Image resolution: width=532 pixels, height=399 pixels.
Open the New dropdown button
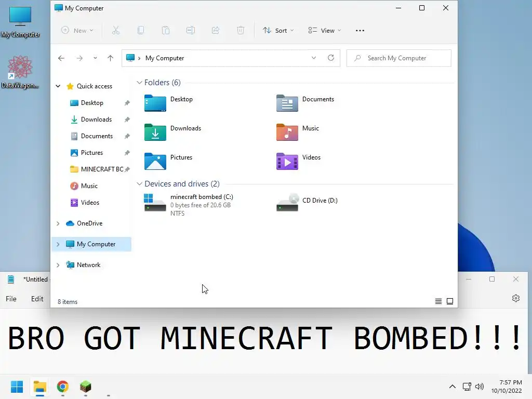point(77,31)
